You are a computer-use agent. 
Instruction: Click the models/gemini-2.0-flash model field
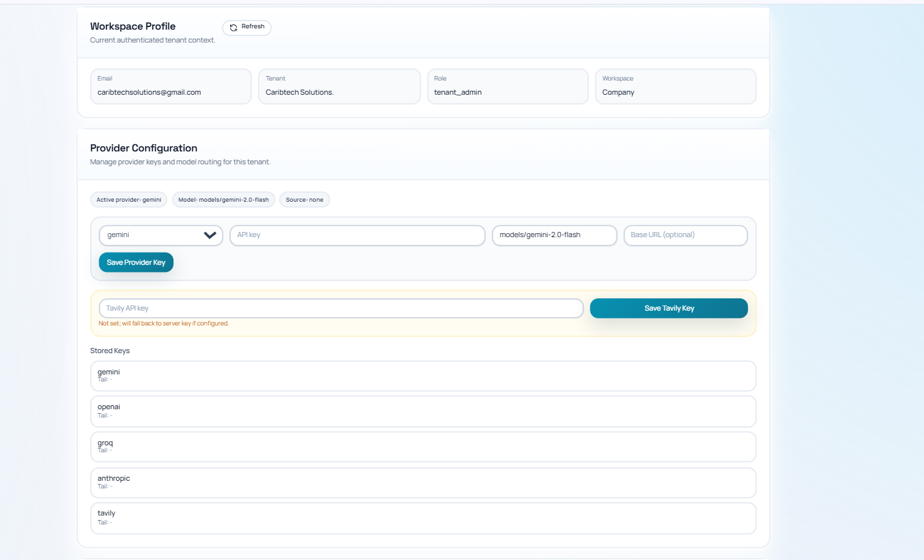[x=555, y=235]
